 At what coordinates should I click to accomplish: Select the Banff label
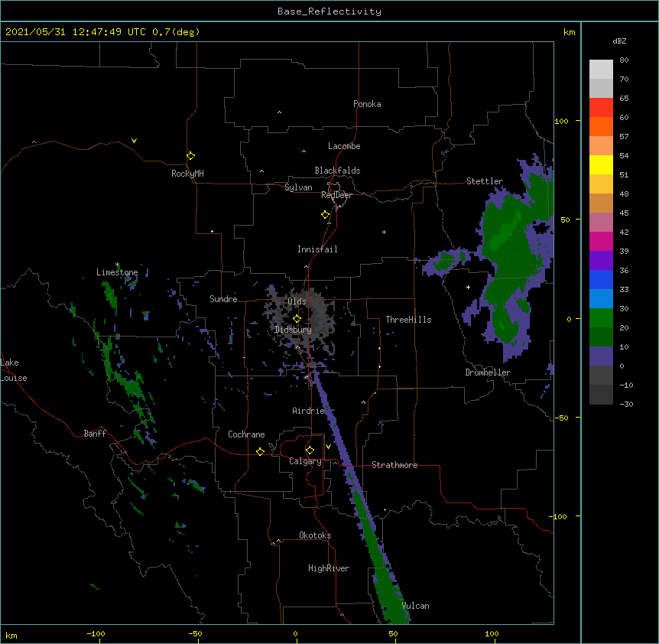pos(95,434)
